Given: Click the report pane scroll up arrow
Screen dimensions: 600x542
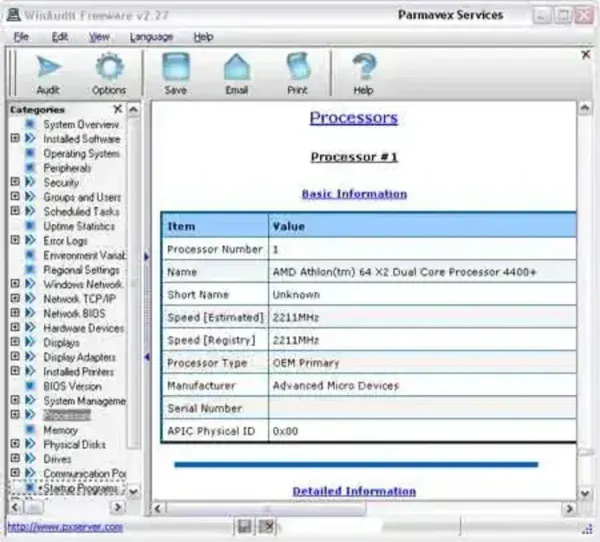Looking at the screenshot, I should (x=584, y=109).
